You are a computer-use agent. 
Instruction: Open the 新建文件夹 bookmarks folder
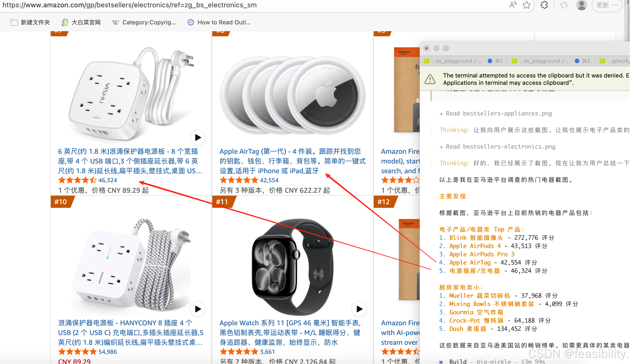30,22
